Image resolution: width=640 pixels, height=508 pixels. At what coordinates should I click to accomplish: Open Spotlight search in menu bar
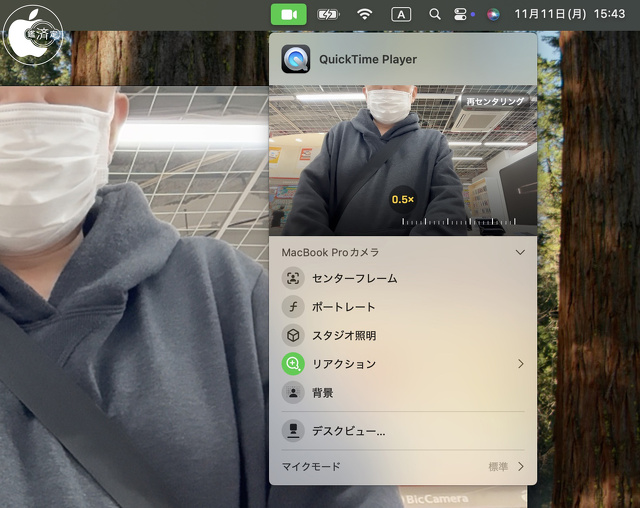pos(434,15)
